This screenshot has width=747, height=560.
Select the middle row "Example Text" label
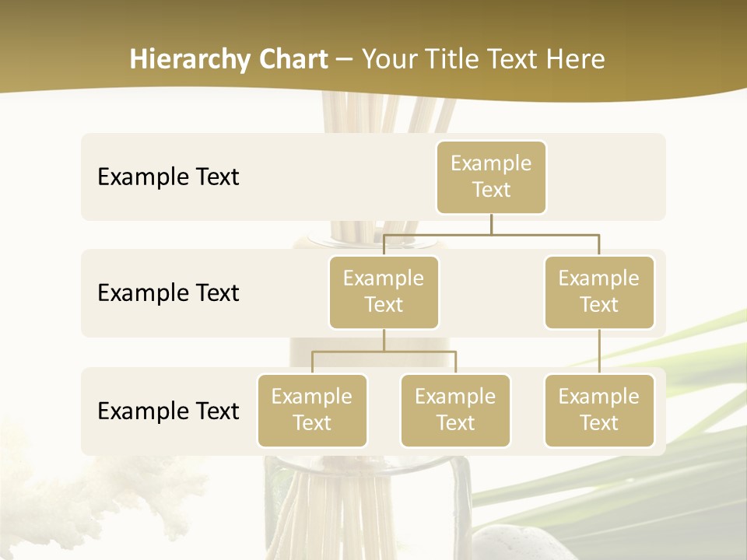[x=168, y=293]
